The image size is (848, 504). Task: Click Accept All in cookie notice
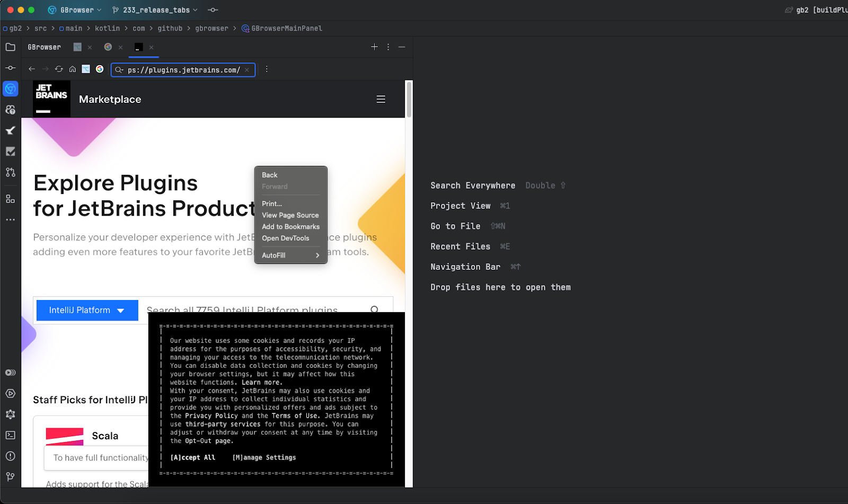(193, 458)
